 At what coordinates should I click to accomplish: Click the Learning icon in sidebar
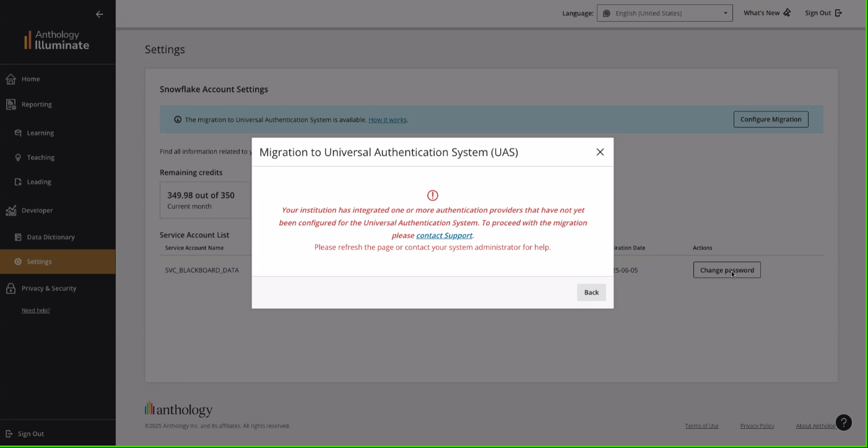18,133
